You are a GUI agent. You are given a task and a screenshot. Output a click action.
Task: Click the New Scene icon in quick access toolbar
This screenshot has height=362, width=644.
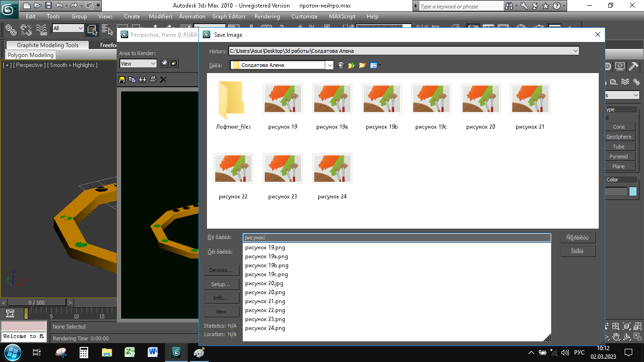pos(26,6)
